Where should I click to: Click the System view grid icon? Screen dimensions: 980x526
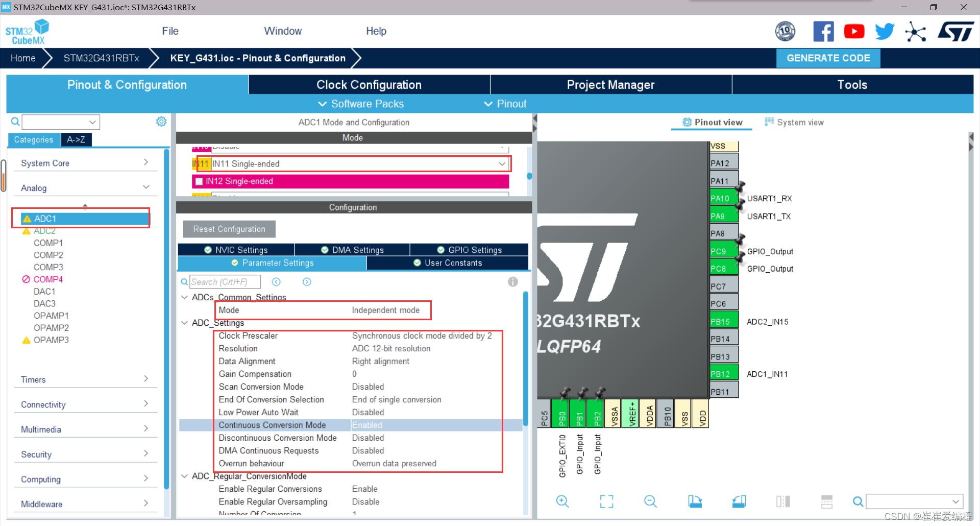pos(769,122)
